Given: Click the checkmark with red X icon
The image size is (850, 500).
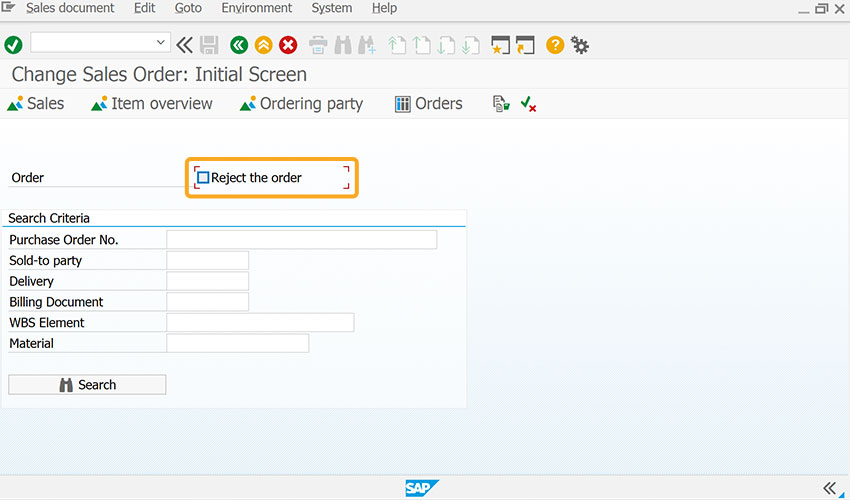Looking at the screenshot, I should pyautogui.click(x=528, y=104).
